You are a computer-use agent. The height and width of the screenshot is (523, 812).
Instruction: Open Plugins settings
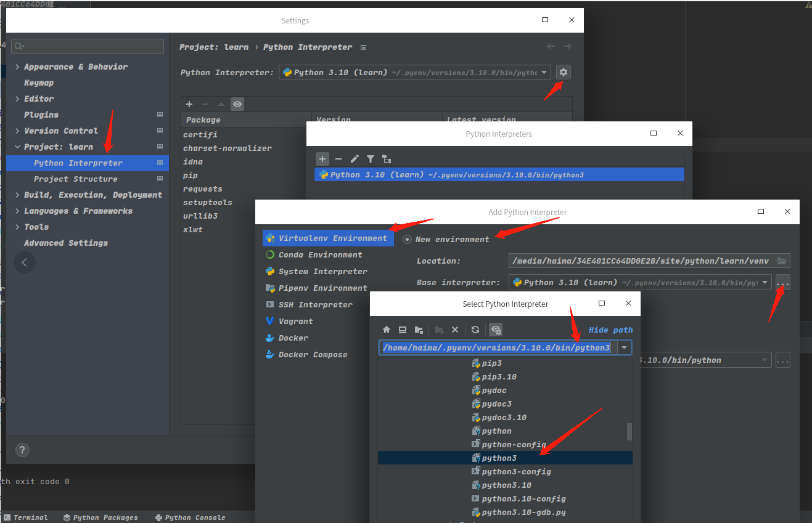[41, 115]
